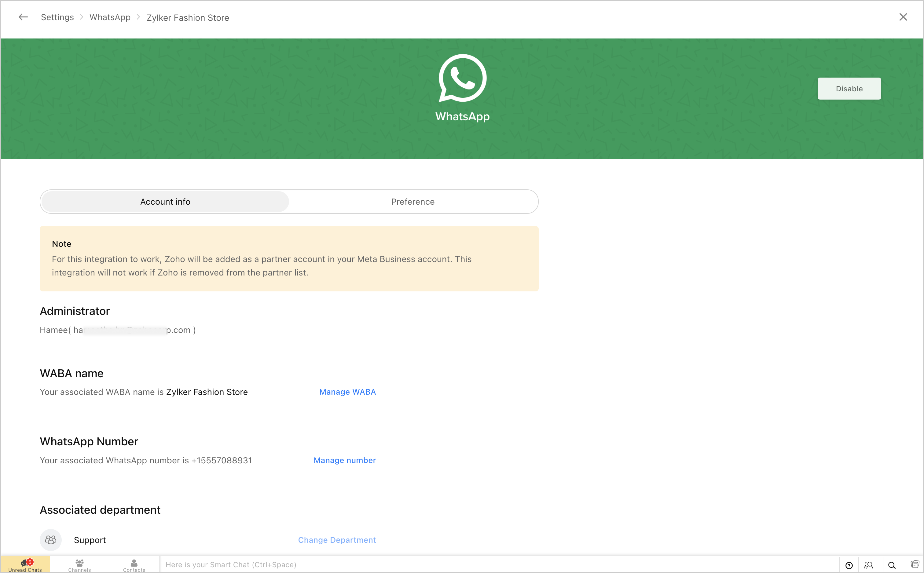The height and width of the screenshot is (573, 924).
Task: Open the Channels icon
Action: [79, 565]
